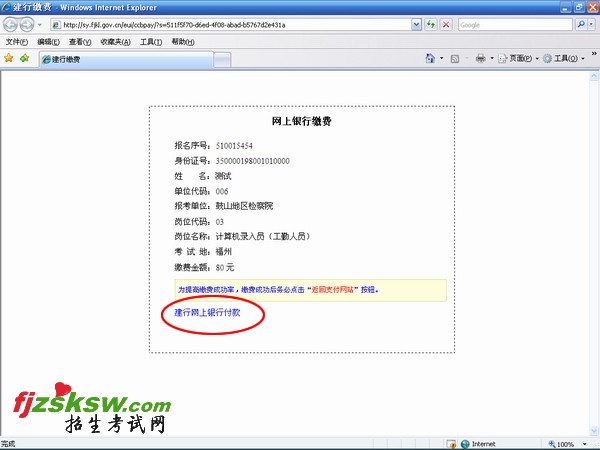Screen dimensions: 600x450
Task: Expand the 页面(P) dropdown menu
Action: [518, 59]
